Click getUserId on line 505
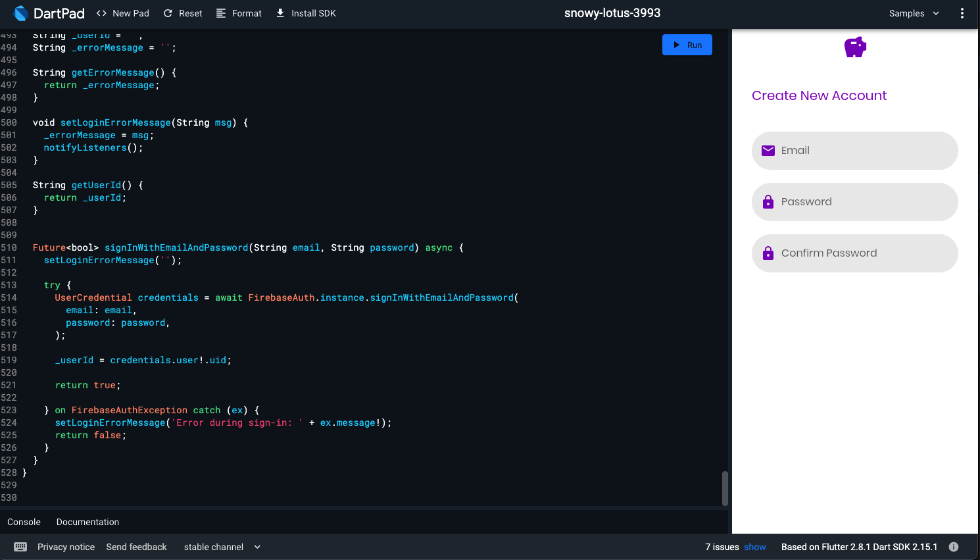The height and width of the screenshot is (560, 980). click(97, 185)
